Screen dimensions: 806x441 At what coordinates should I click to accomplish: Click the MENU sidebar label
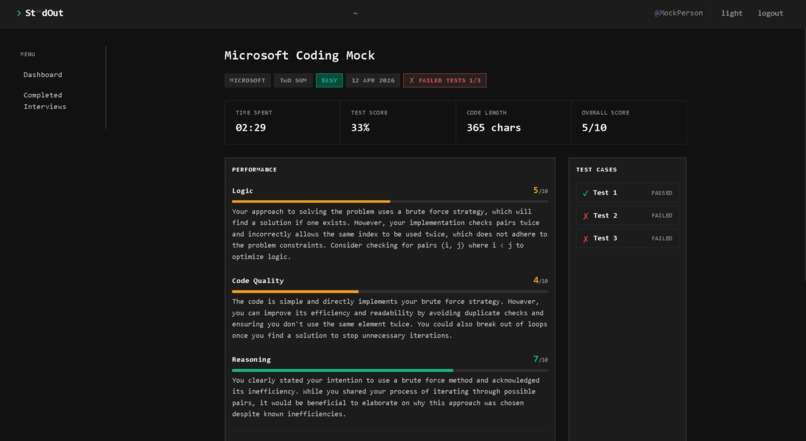28,54
